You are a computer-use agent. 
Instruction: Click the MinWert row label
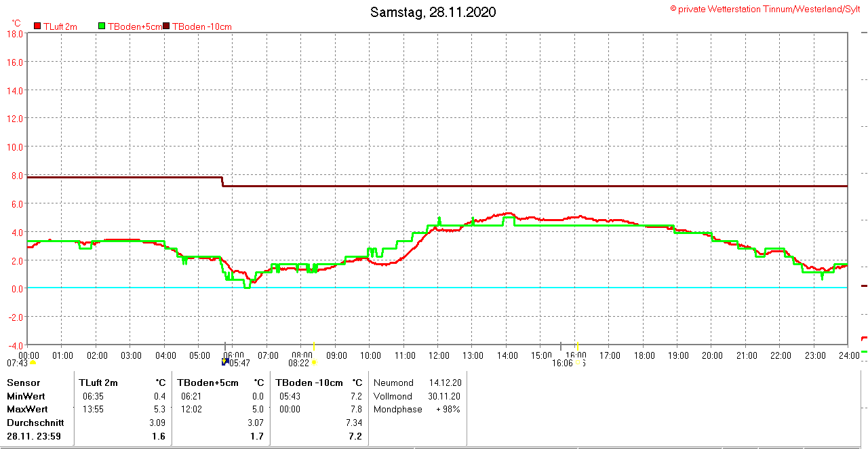[24, 396]
